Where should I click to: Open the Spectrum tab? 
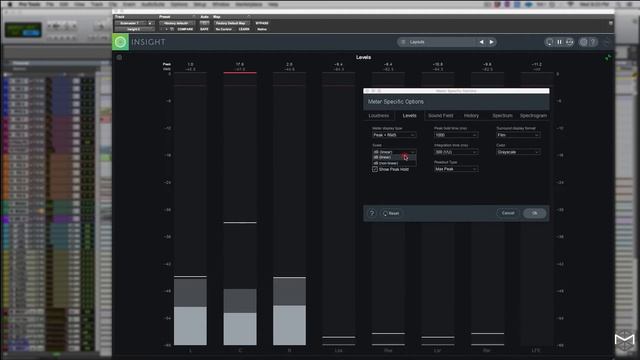(x=502, y=116)
